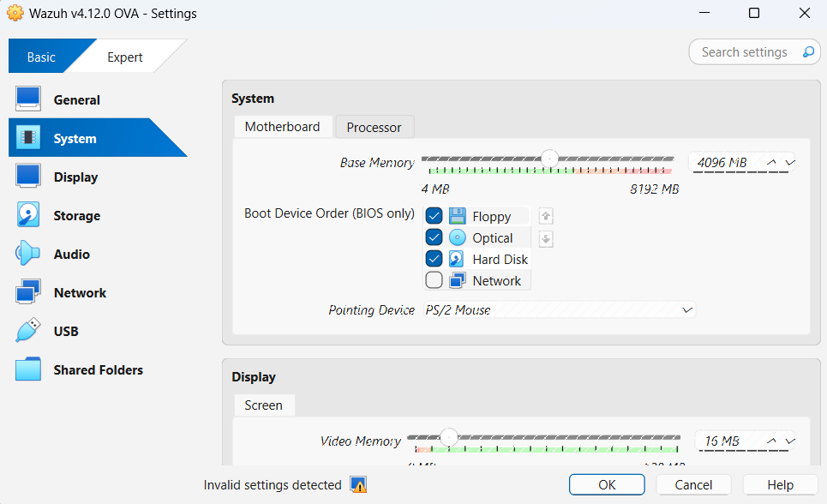Click the Audio speaker icon
Viewport: 827px width, 504px height.
28,254
